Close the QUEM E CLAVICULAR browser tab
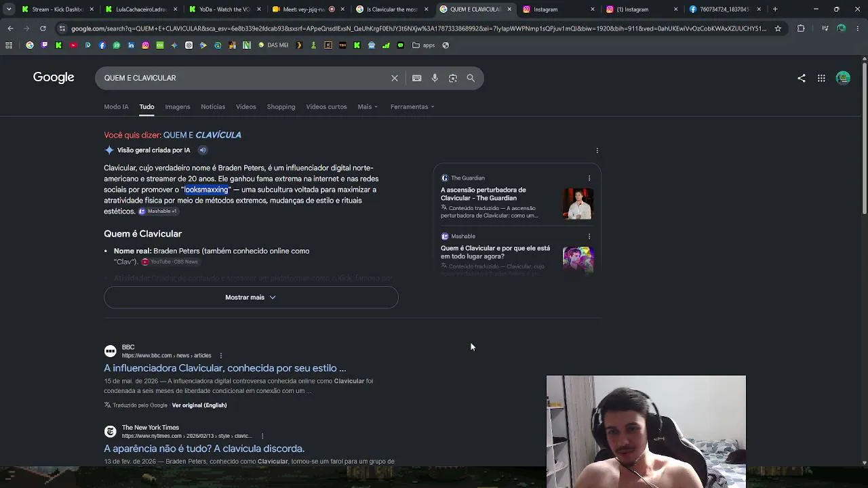Image resolution: width=868 pixels, height=488 pixels. (x=509, y=9)
